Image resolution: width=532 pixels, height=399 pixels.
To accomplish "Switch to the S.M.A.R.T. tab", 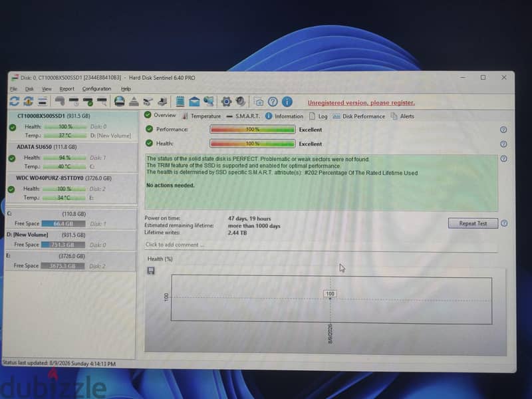I will tap(243, 116).
